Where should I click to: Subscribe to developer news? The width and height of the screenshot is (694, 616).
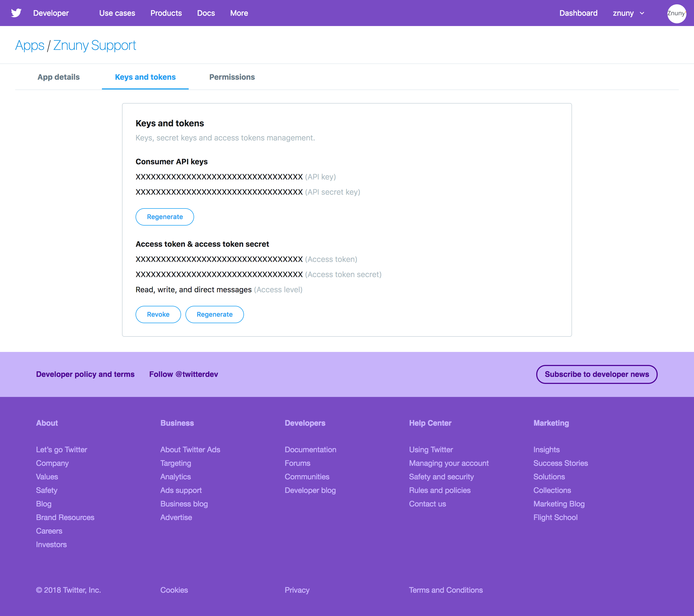tap(597, 374)
